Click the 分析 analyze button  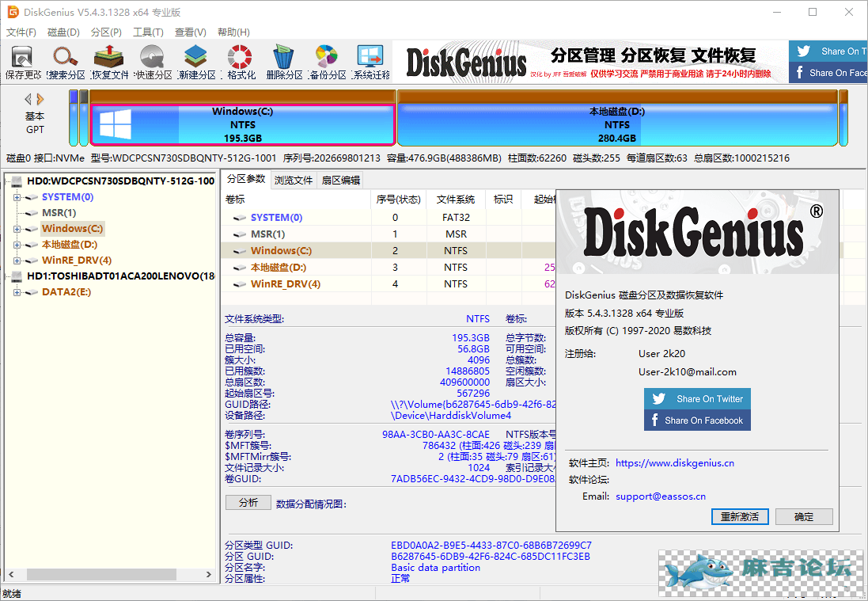[x=248, y=502]
